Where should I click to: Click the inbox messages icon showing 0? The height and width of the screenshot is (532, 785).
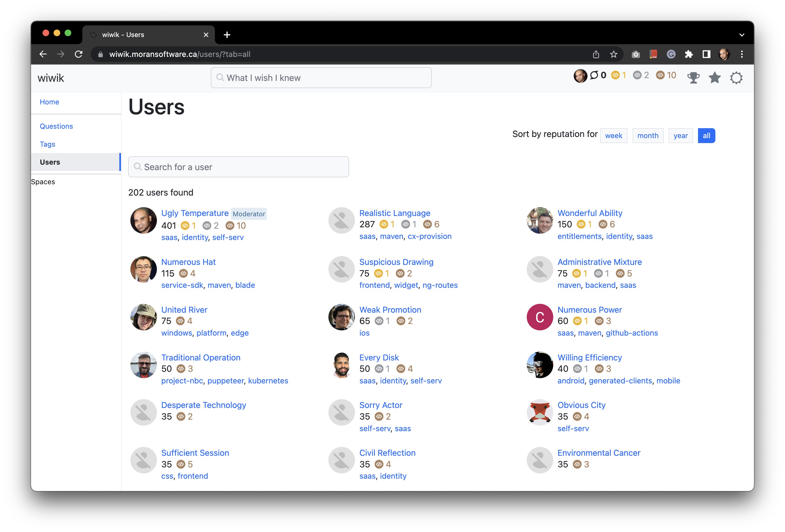click(594, 75)
